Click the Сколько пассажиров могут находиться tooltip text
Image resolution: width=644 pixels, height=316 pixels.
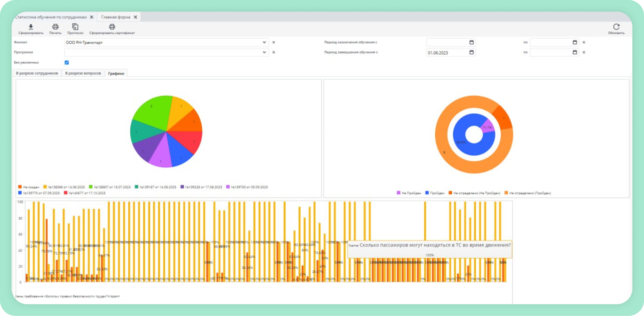[435, 245]
